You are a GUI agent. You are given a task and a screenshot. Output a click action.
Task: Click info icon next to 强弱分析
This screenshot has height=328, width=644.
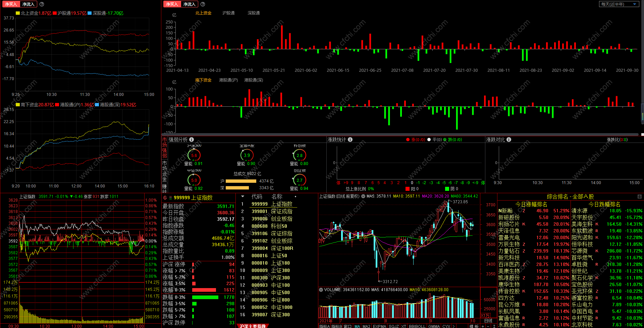192,140
